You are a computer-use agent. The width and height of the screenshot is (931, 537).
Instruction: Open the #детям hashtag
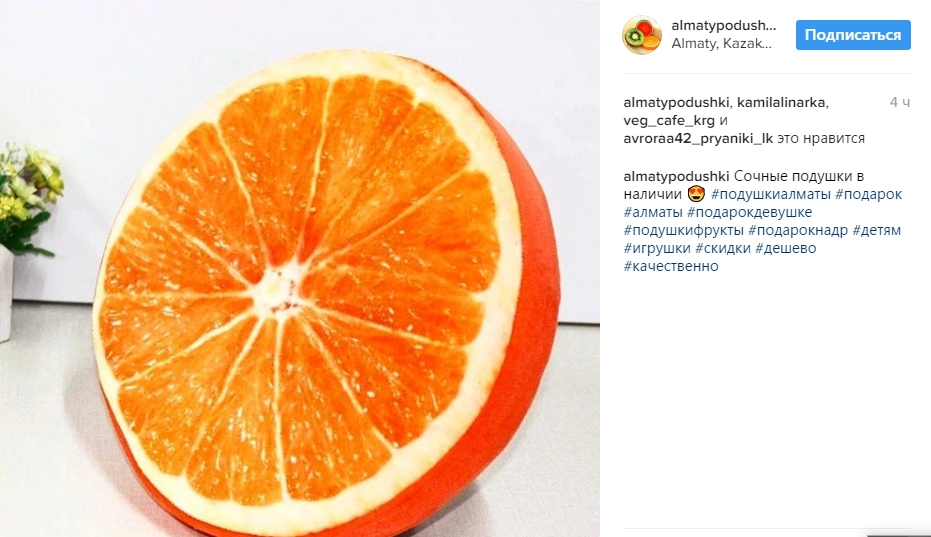(x=877, y=230)
